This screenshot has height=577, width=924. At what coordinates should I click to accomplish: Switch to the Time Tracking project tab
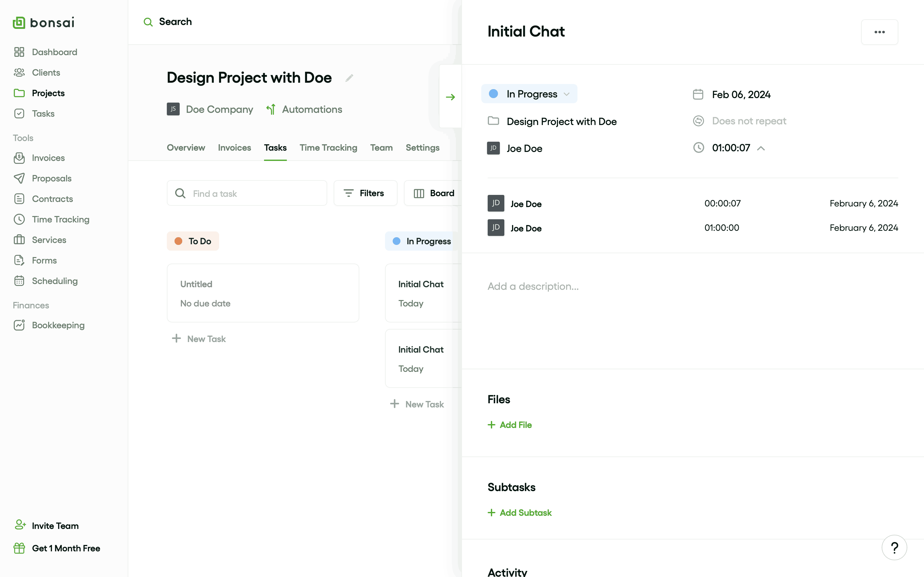[328, 148]
